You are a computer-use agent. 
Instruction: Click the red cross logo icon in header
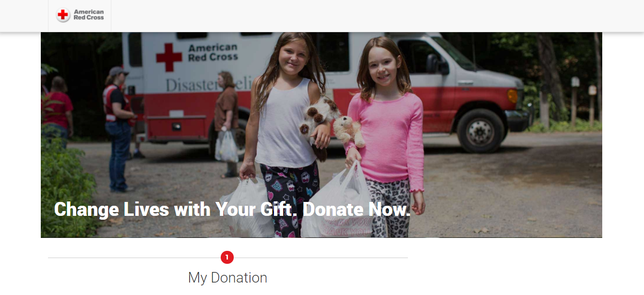pyautogui.click(x=63, y=15)
